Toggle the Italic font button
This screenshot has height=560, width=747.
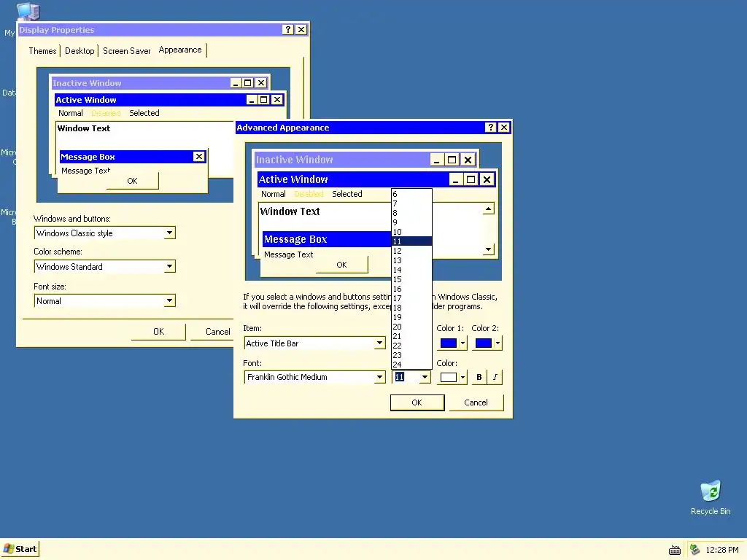(495, 377)
